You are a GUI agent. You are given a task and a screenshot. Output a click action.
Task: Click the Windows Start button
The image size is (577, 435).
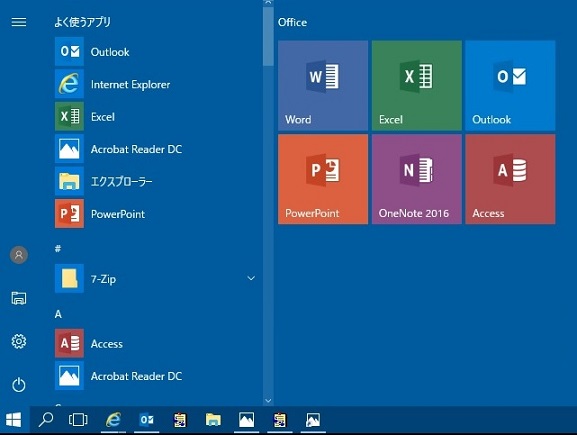tap(14, 420)
